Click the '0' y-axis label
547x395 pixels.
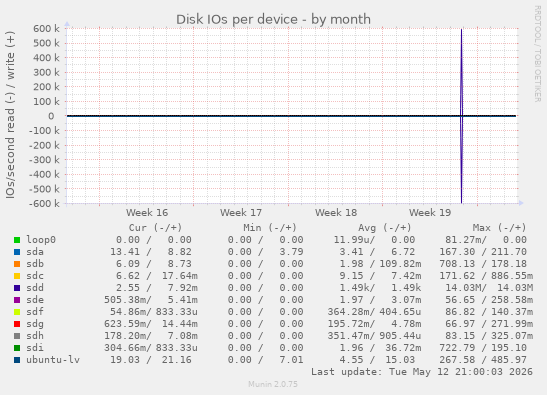coord(51,116)
